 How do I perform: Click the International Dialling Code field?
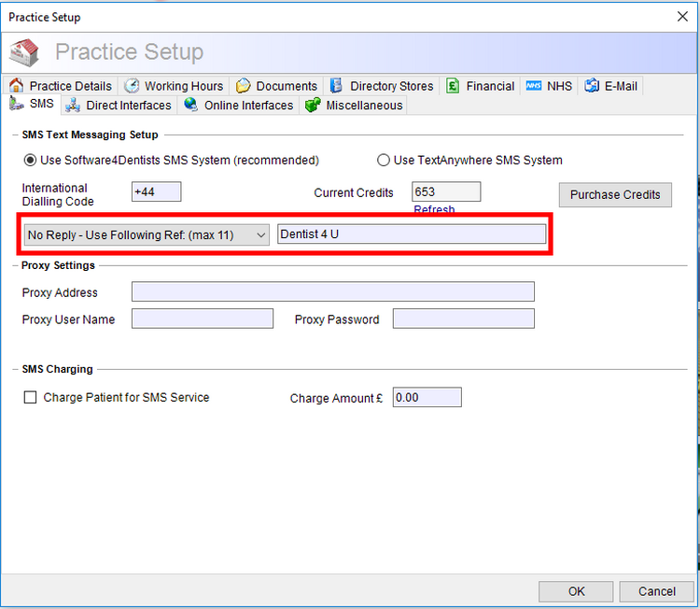coord(156,191)
